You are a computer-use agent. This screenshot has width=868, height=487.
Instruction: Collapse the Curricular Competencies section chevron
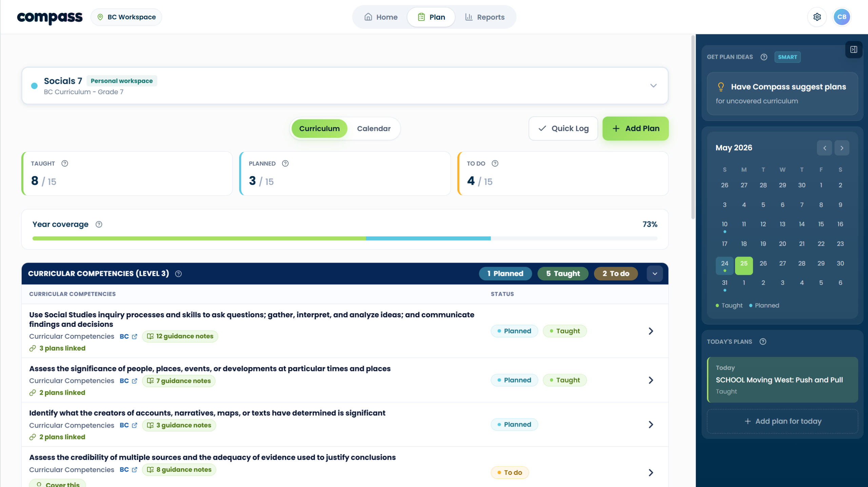[x=655, y=274]
